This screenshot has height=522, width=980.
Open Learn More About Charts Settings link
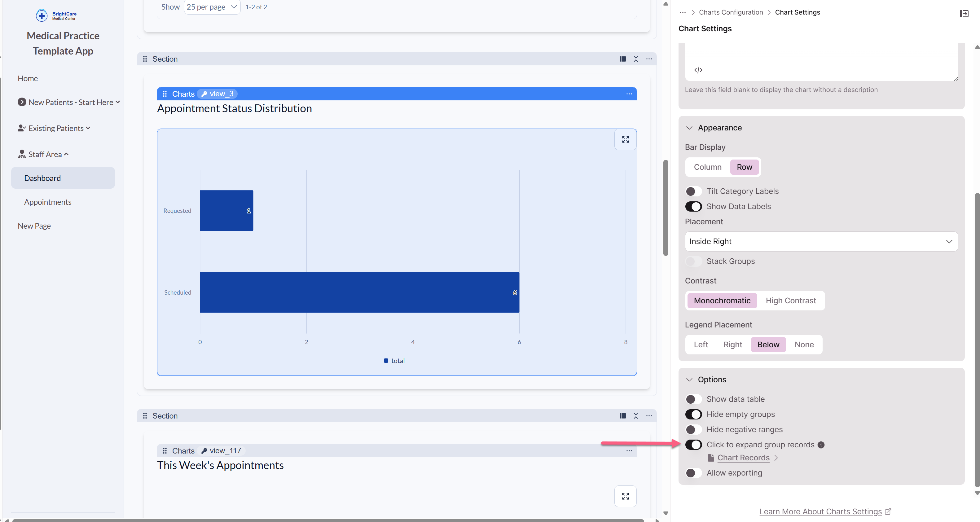click(x=820, y=511)
